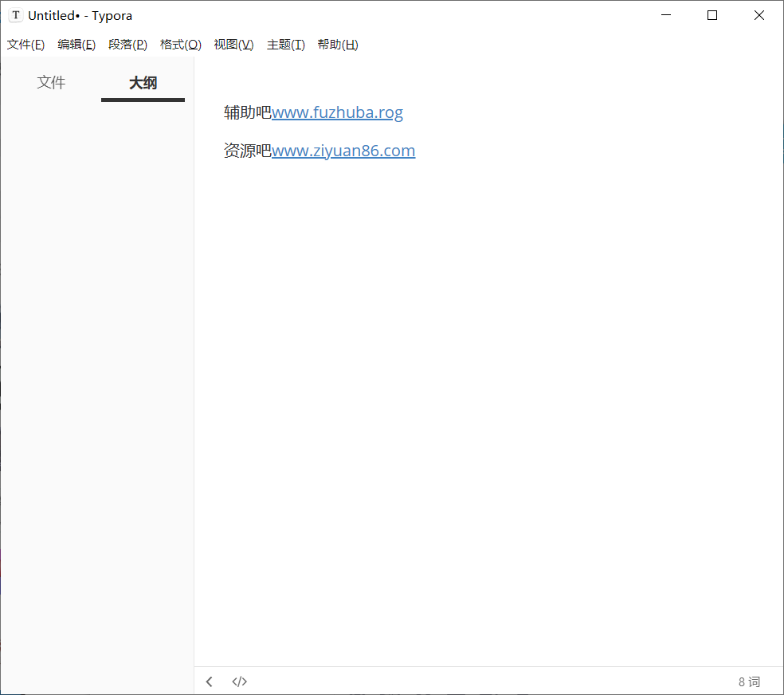Expand the 主题(T) theme menu
The width and height of the screenshot is (784, 695).
tap(285, 45)
